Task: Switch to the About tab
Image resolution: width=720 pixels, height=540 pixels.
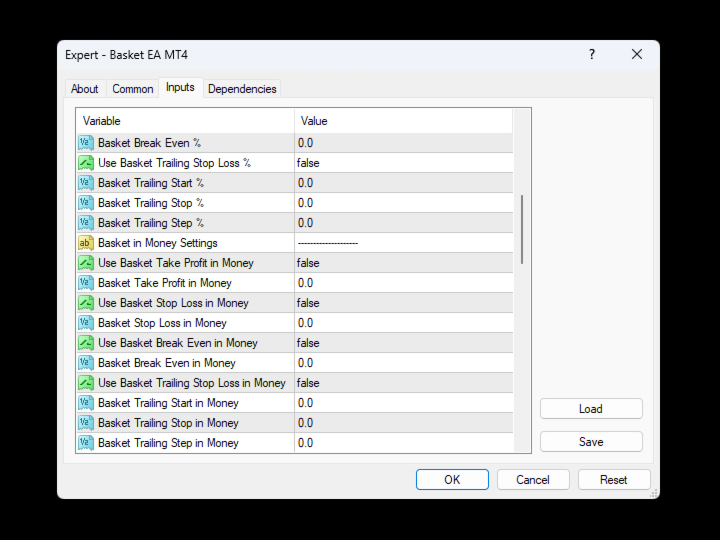Action: (84, 89)
